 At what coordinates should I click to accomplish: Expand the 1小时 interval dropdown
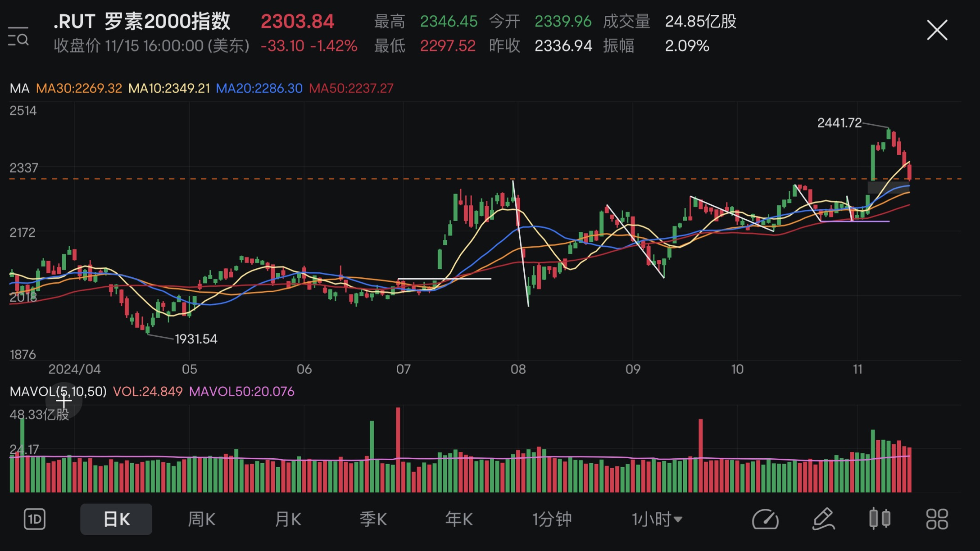click(657, 519)
